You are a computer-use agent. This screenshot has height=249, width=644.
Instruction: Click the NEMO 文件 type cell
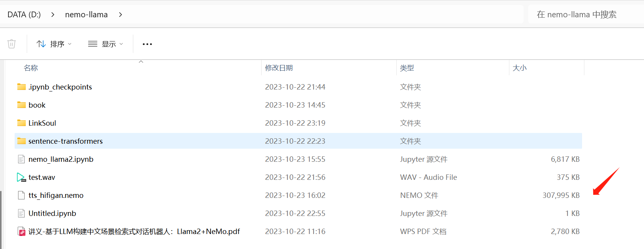click(419, 195)
